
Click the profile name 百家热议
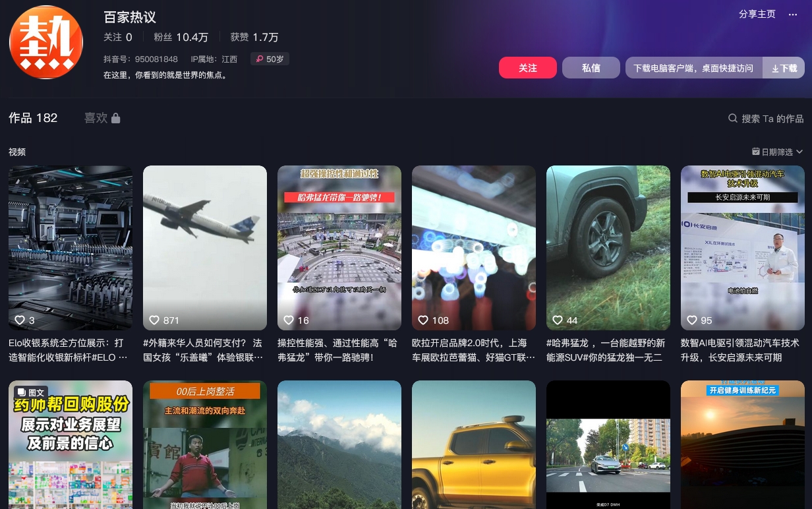point(130,17)
